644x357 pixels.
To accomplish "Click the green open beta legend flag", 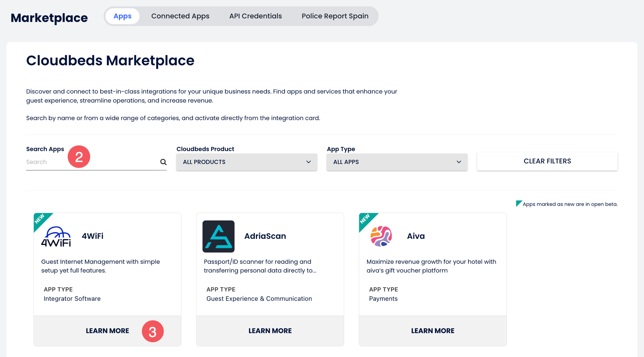I will pos(518,203).
